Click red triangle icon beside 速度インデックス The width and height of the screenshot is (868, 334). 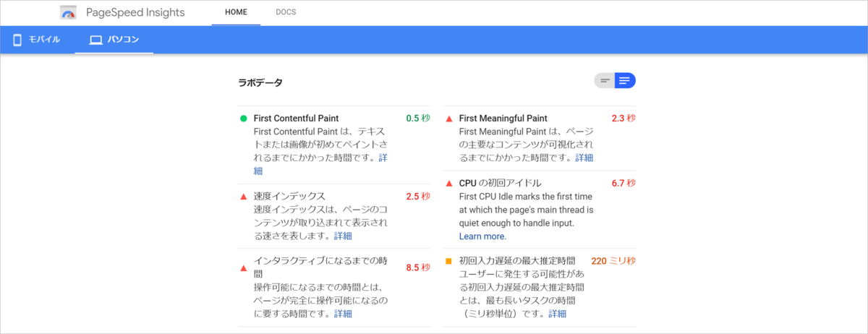point(244,196)
